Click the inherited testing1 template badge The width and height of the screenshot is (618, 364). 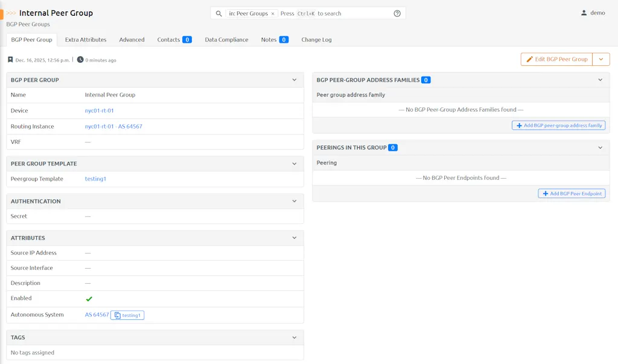(127, 315)
